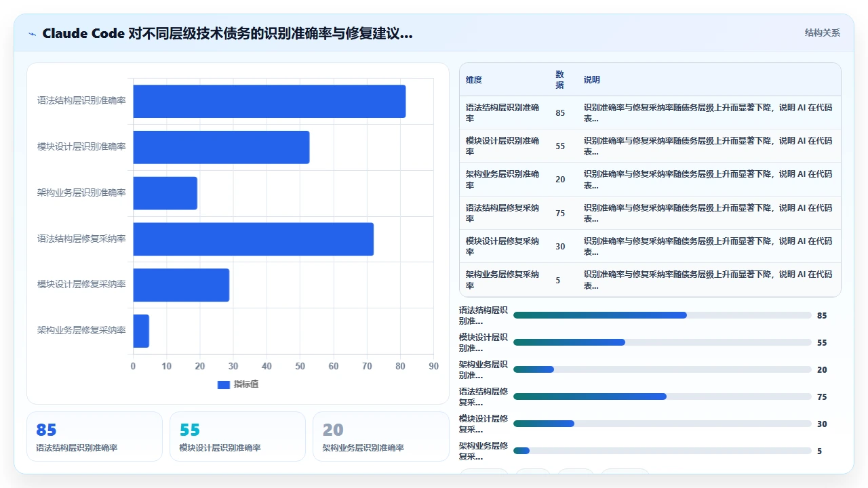The image size is (868, 488).
Task: Click the x-axis tick label 60
Action: (x=334, y=366)
